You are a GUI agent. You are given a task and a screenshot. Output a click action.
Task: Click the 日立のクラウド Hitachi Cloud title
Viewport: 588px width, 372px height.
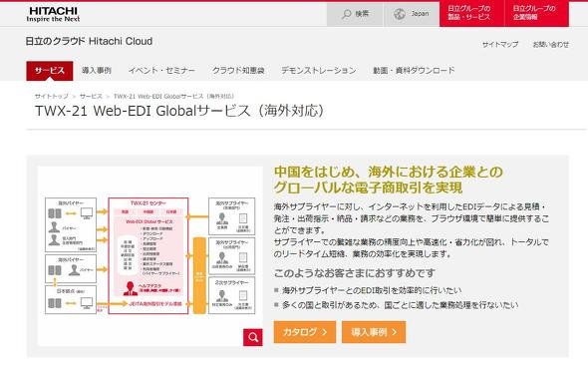[89, 41]
